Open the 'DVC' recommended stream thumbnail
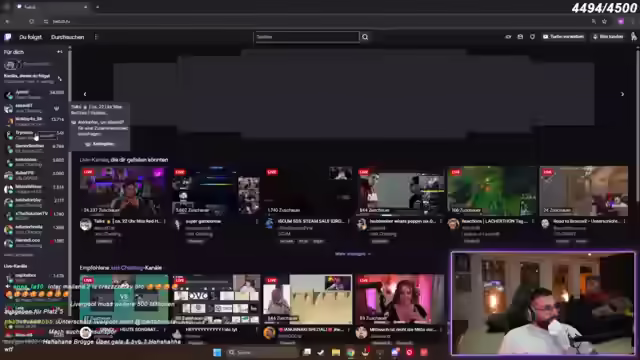 216,299
